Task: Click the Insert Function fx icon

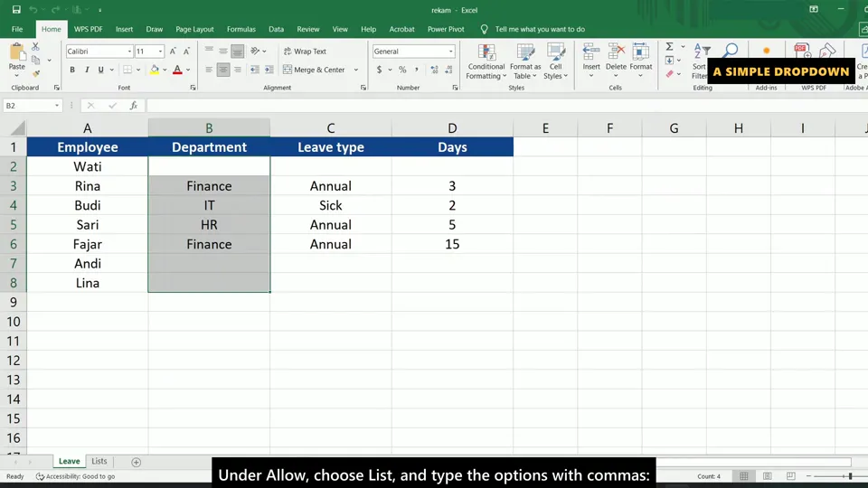Action: [134, 105]
